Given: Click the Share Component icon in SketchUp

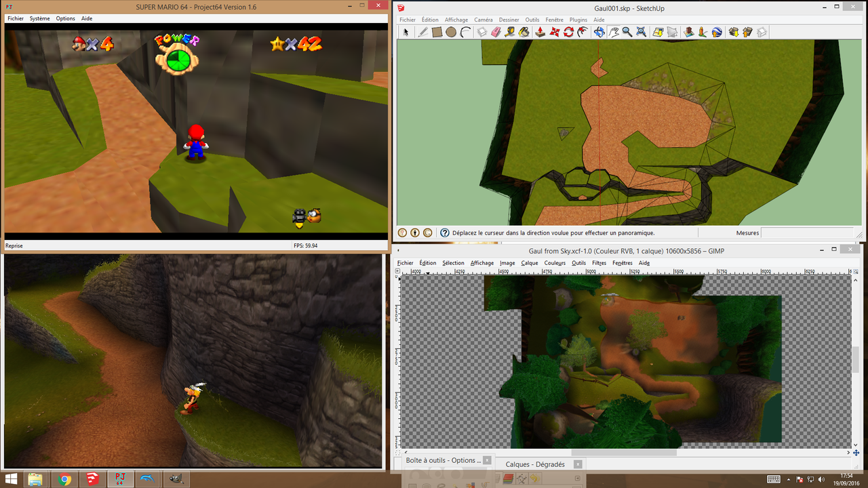Looking at the screenshot, I should coord(762,32).
